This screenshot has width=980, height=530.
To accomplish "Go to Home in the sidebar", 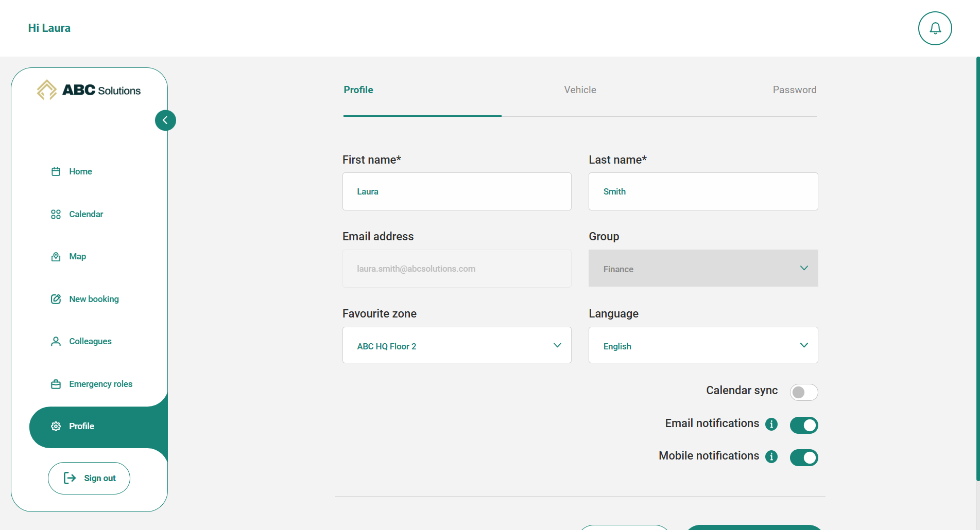I will coord(80,171).
